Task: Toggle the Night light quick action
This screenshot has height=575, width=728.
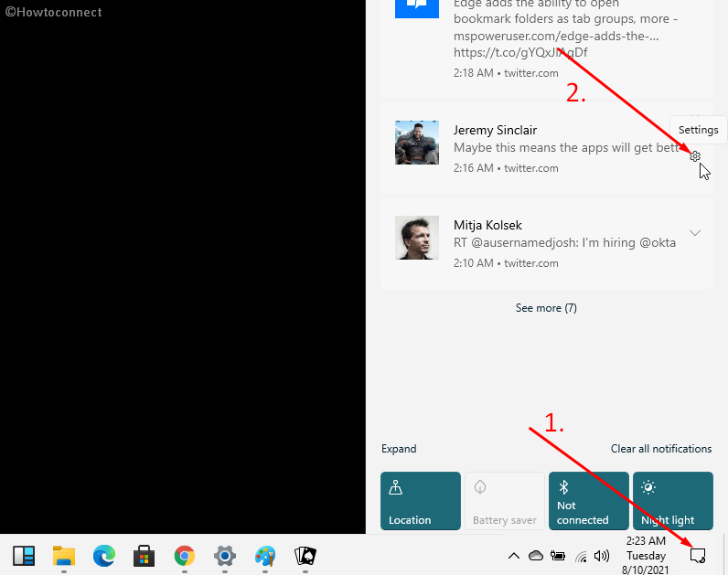Action: pyautogui.click(x=673, y=501)
